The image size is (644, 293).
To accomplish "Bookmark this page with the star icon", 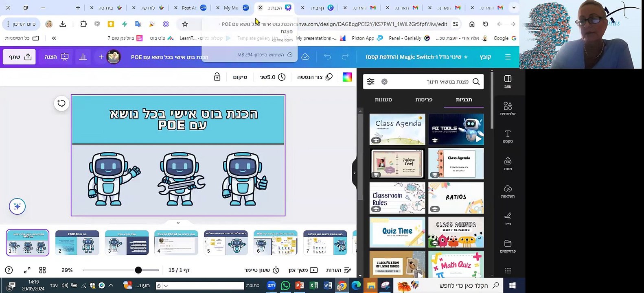I will point(185,24).
